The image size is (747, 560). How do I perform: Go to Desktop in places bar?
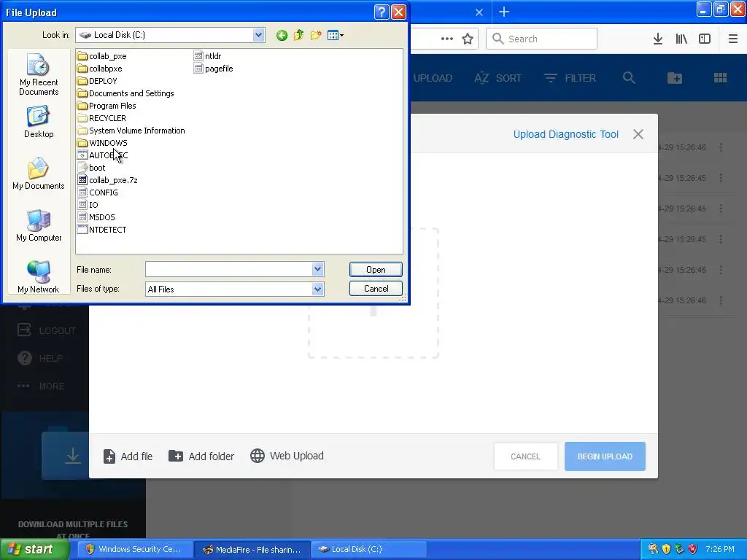(x=39, y=122)
